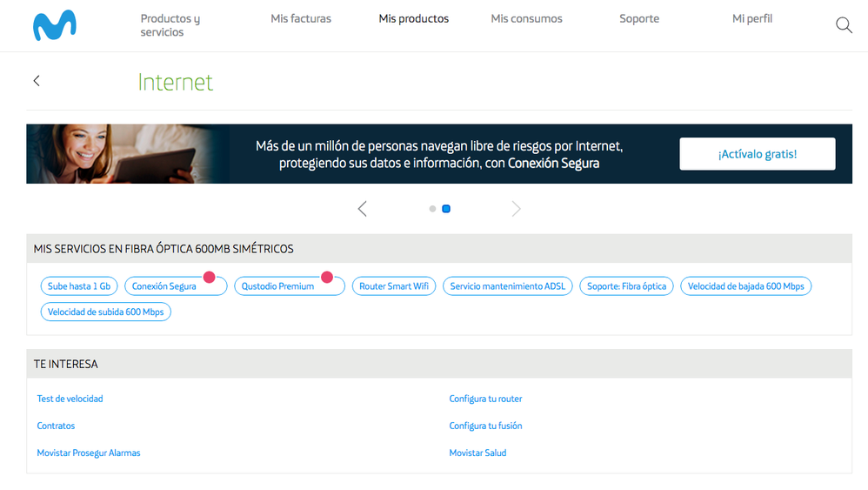This screenshot has height=490, width=868.
Task: Select Velocidad de bajada 600 Mbps pill
Action: click(x=745, y=286)
